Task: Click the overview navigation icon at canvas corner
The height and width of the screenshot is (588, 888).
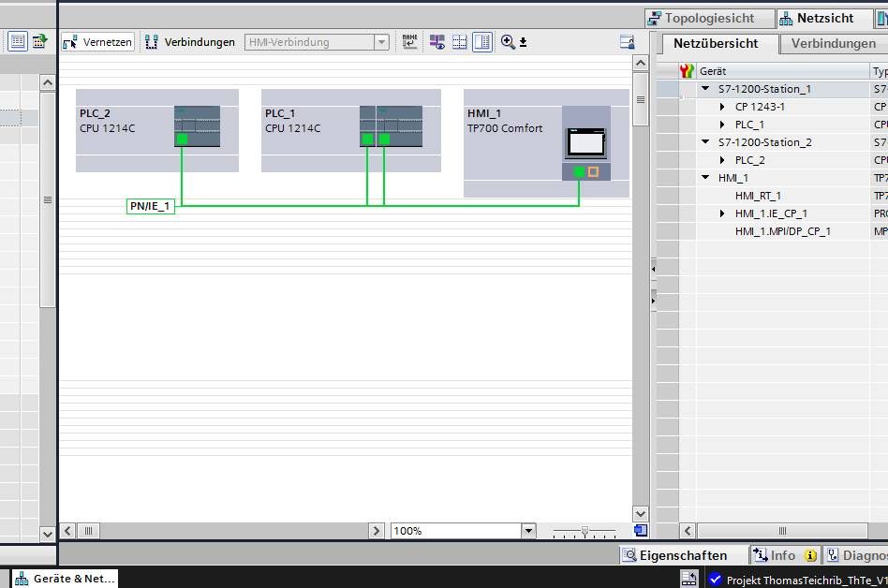Action: (x=641, y=530)
